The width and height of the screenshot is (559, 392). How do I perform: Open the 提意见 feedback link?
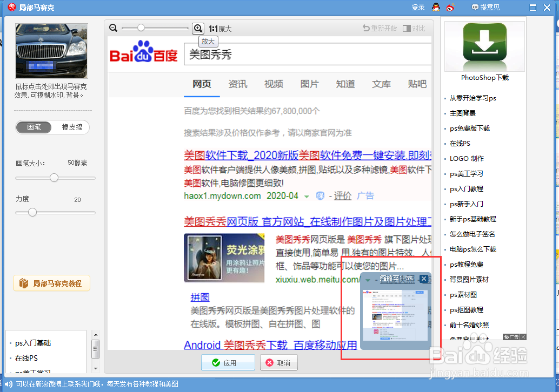[485, 7]
